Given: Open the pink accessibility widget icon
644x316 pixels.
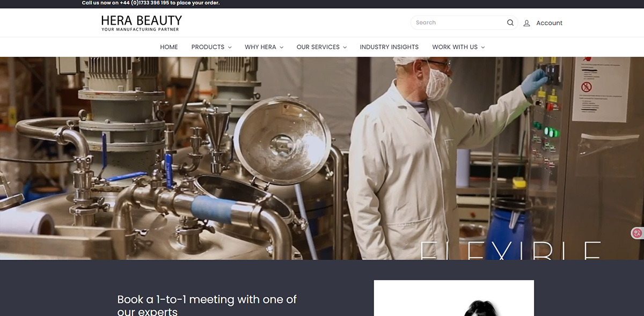Looking at the screenshot, I should [x=637, y=233].
